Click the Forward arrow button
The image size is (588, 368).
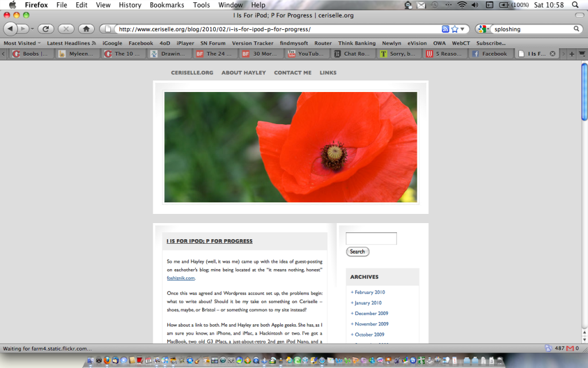tap(22, 29)
